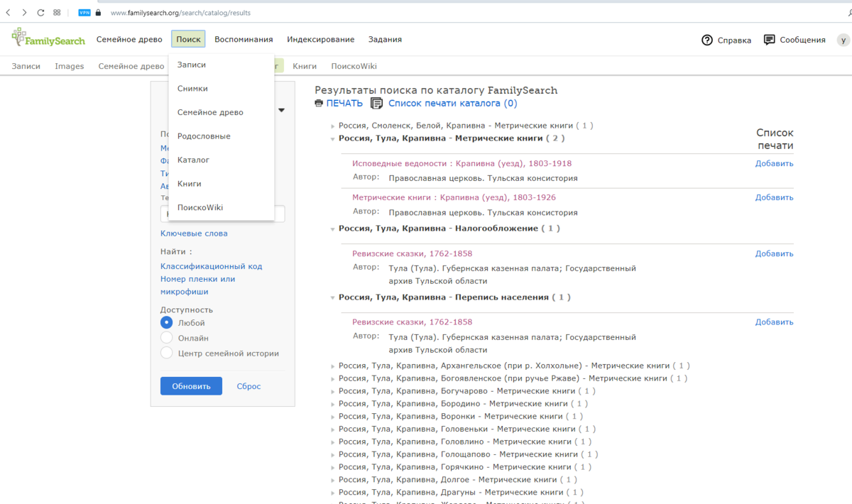852x504 pixels.
Task: Click the printer icon next to ПЕЧАТЬ
Action: coord(319,104)
